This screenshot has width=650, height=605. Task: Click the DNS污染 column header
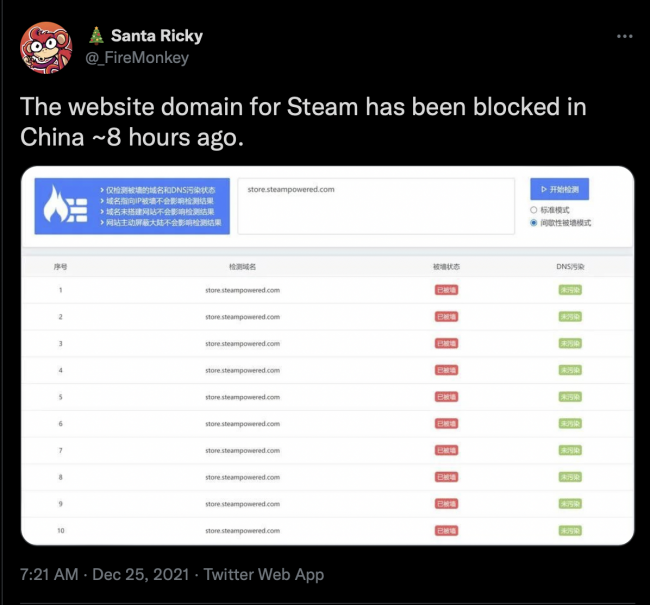(x=570, y=267)
